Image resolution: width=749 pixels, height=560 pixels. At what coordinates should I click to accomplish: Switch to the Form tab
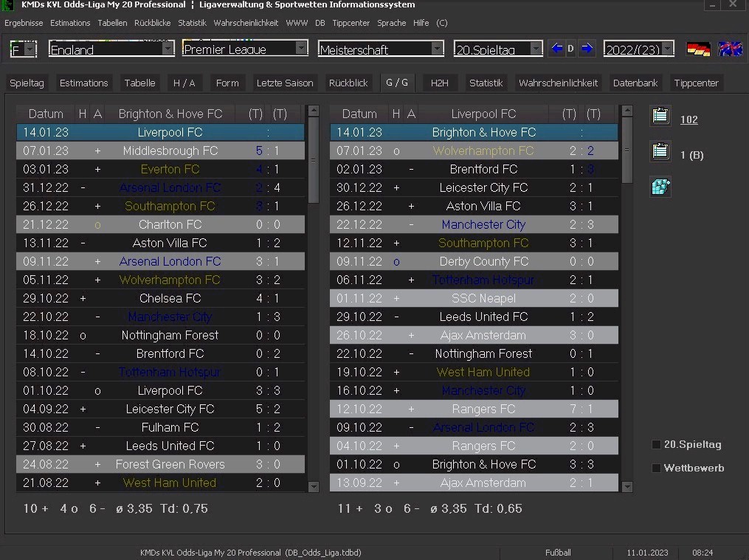click(x=227, y=83)
